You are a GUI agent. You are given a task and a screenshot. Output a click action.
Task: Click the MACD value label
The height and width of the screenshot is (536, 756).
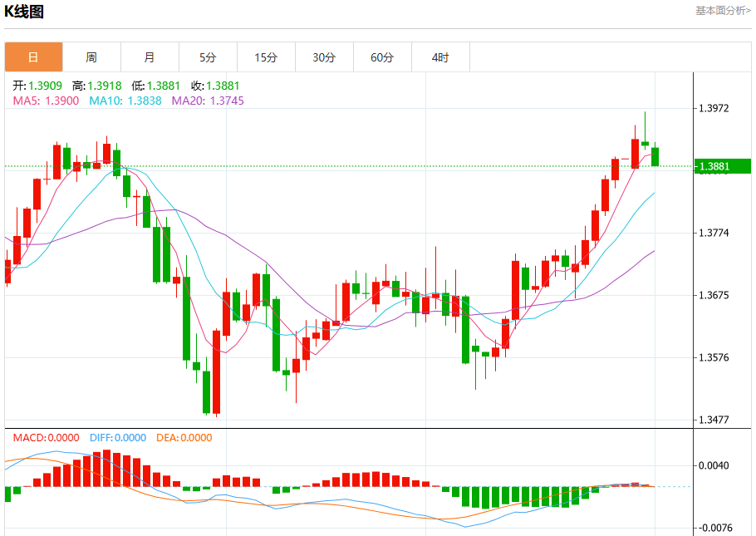[46, 438]
